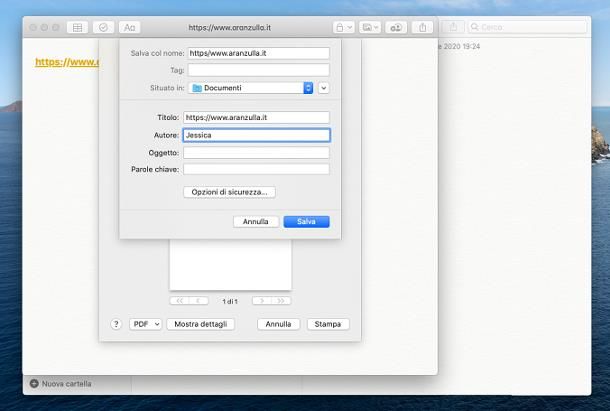The width and height of the screenshot is (610, 411).
Task: Click the Stampa button
Action: (x=328, y=324)
